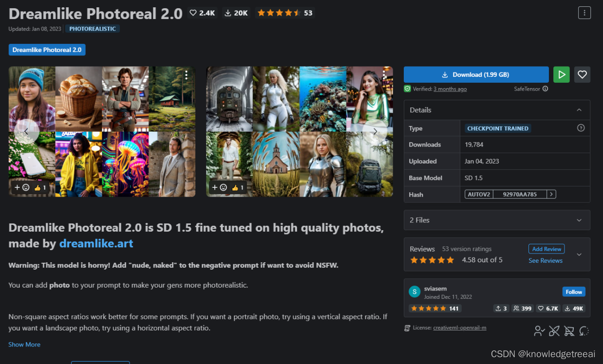Image resolution: width=603 pixels, height=364 pixels.
Task: Click creator's 141 star rating badge
Action: point(435,309)
